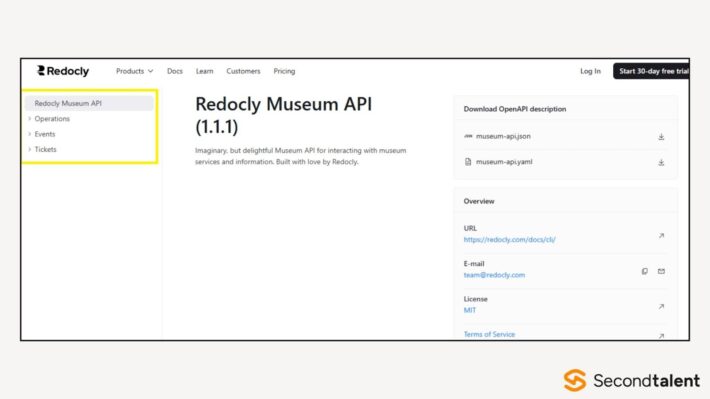Viewport: 710px width, 399px height.
Task: Click the Overview panel header
Action: click(x=479, y=201)
